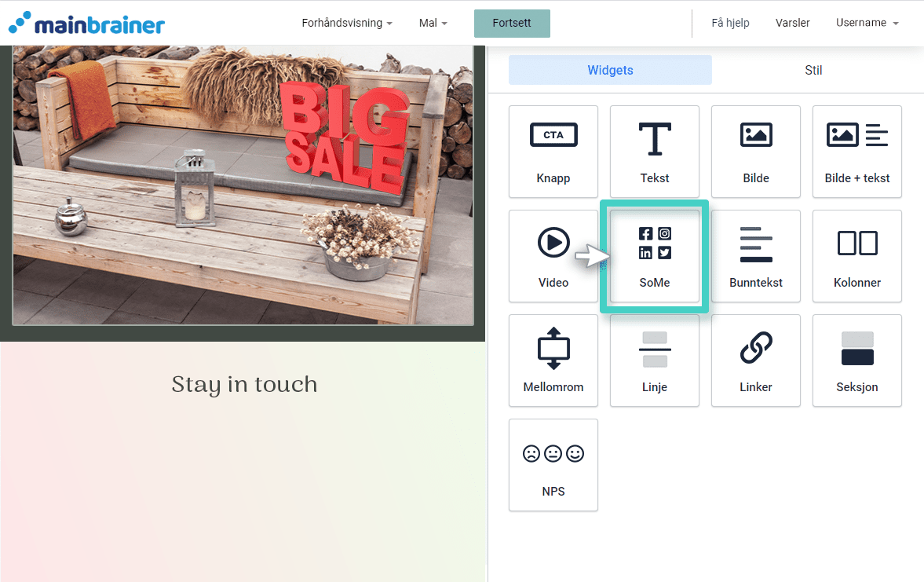The width and height of the screenshot is (924, 582).
Task: Add a Kolonner widget
Action: tap(856, 256)
